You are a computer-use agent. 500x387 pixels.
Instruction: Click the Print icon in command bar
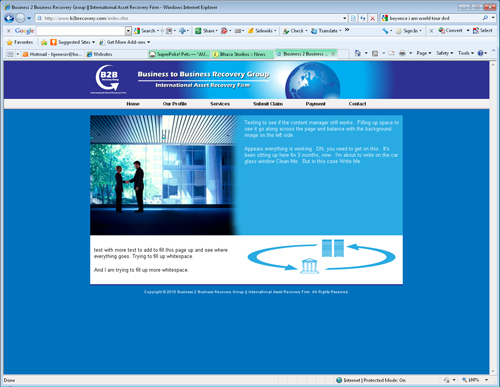point(402,53)
